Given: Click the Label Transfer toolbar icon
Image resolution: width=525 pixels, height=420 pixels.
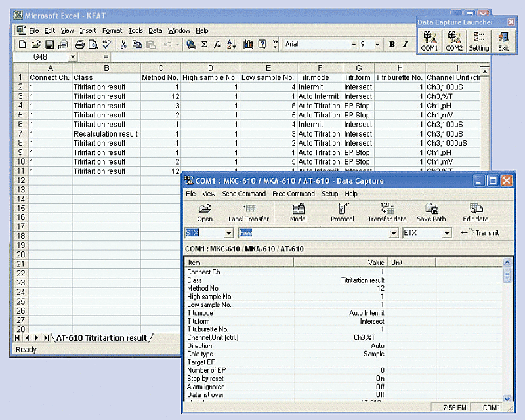Looking at the screenshot, I should 248,212.
